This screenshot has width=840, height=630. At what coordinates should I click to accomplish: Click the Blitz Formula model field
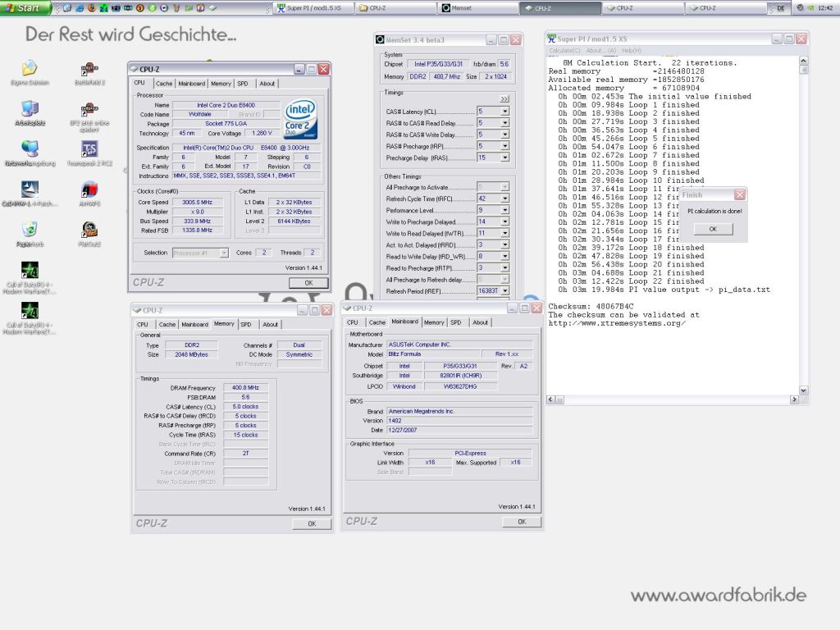pos(433,354)
